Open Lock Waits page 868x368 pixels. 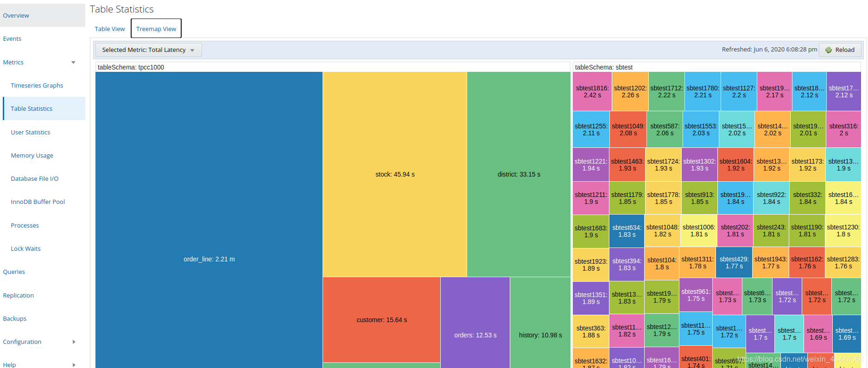[x=26, y=249]
